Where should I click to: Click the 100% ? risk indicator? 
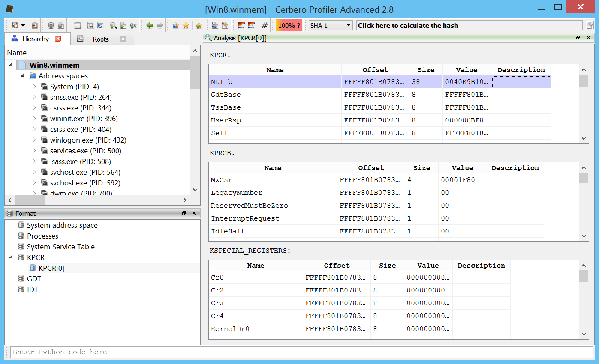tap(289, 25)
